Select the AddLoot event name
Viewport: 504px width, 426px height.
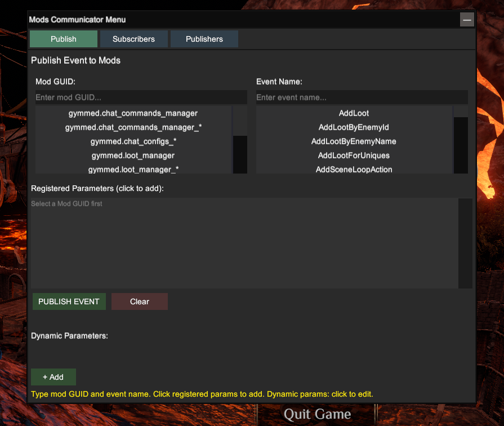(x=354, y=113)
